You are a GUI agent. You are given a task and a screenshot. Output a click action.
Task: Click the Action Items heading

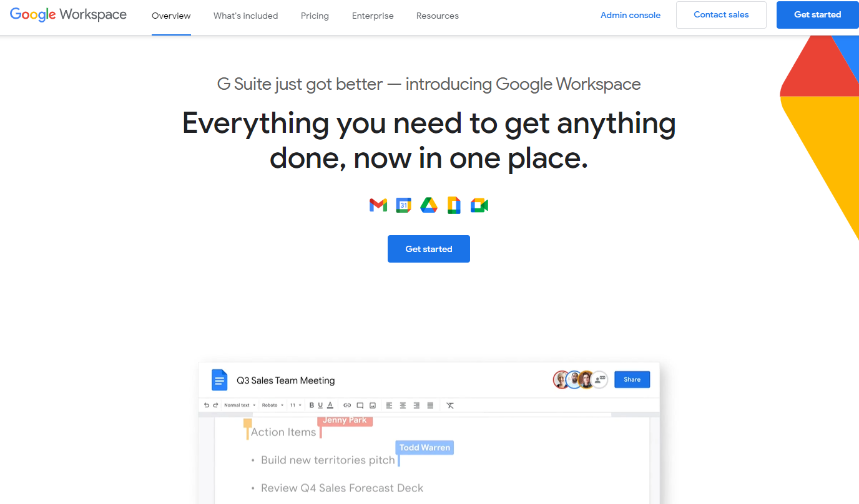[283, 432]
